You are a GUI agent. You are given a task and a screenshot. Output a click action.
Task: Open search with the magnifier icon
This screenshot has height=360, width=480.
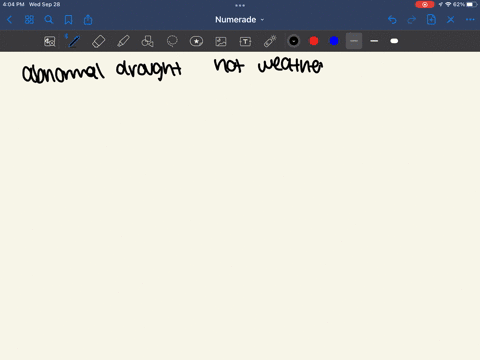click(49, 20)
